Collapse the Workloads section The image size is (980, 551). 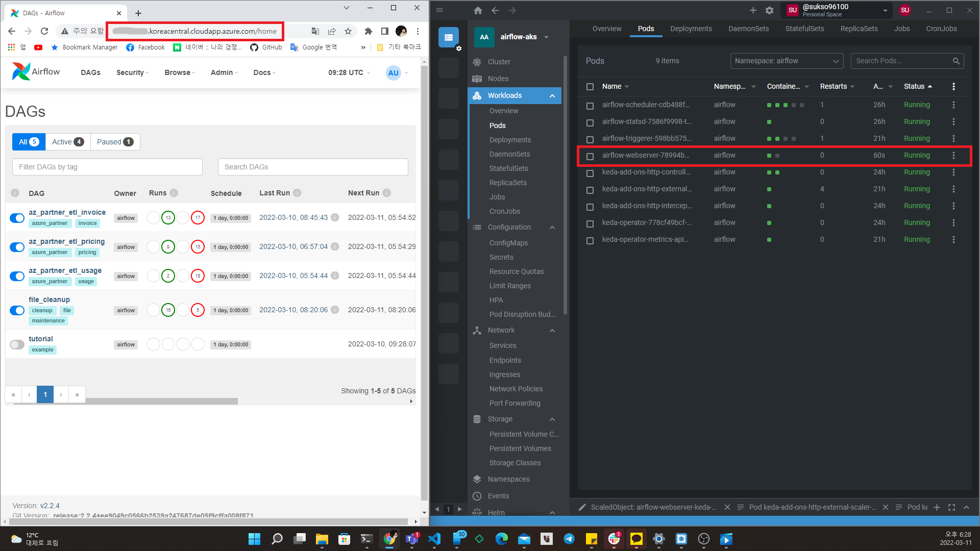[x=552, y=95]
